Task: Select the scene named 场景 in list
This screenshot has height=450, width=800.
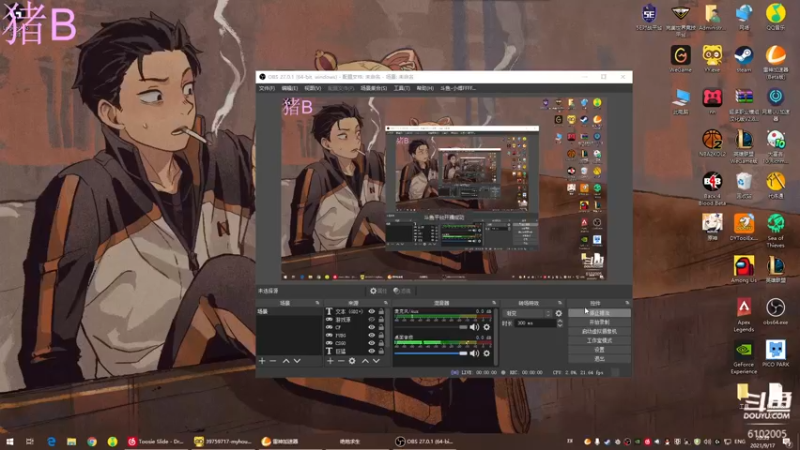Action: [x=289, y=311]
